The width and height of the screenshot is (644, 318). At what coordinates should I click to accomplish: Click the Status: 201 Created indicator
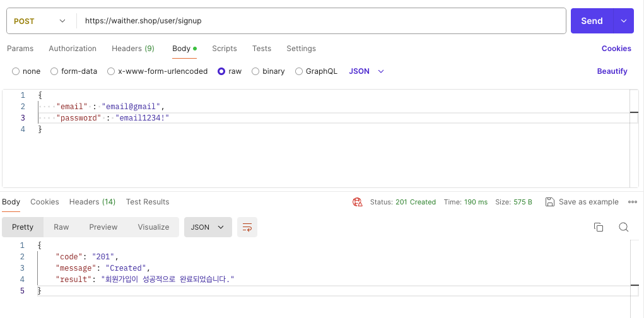tap(403, 202)
